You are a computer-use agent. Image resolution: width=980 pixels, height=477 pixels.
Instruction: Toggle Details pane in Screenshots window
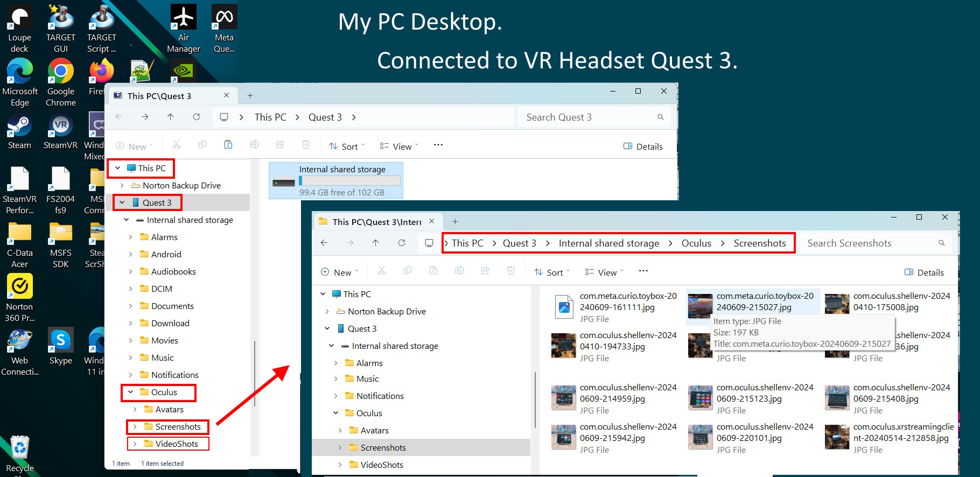point(924,272)
